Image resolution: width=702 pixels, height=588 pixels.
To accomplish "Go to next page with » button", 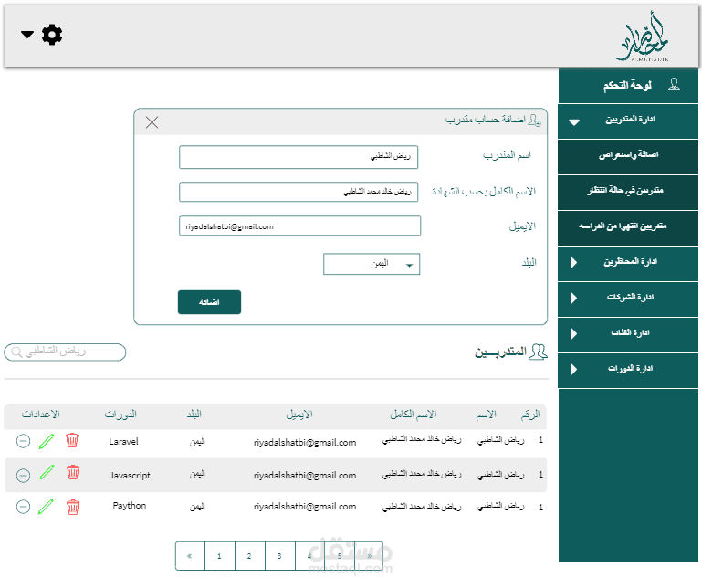I will [369, 556].
